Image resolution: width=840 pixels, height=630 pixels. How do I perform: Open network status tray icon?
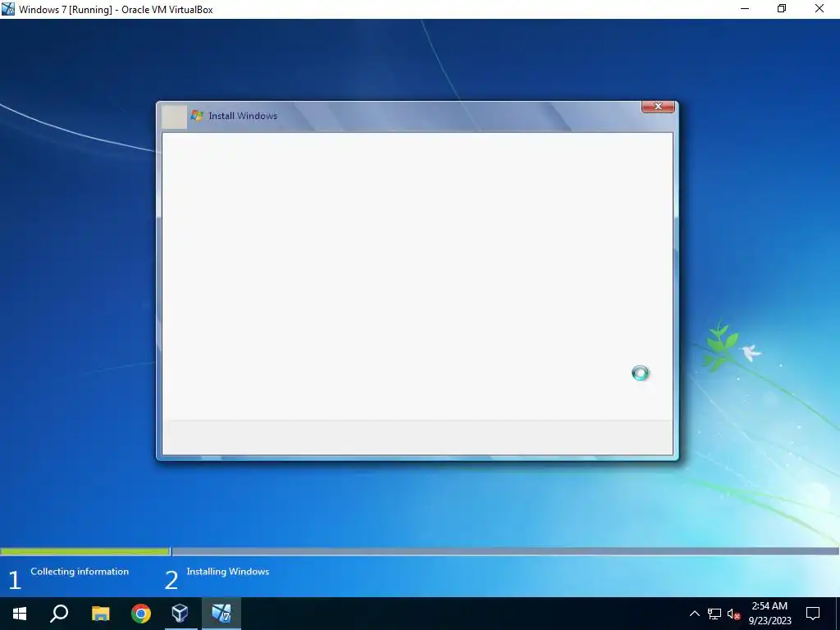click(x=714, y=614)
